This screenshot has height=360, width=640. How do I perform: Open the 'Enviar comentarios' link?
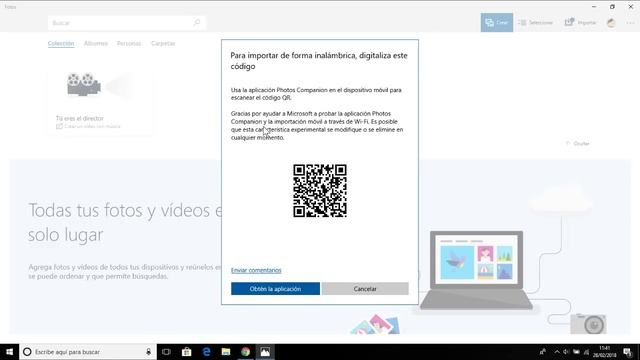coord(256,270)
